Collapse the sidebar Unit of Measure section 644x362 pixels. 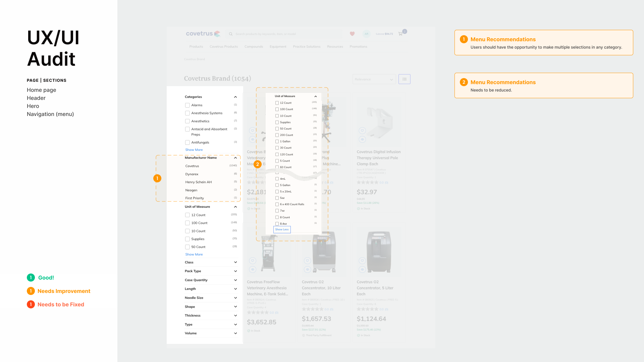point(235,207)
